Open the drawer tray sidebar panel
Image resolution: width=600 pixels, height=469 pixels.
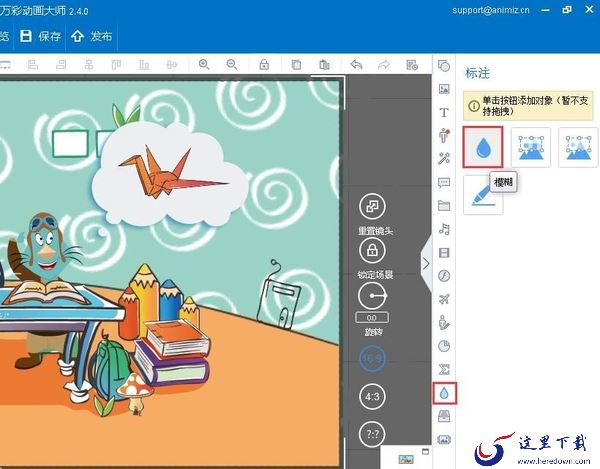(444, 416)
